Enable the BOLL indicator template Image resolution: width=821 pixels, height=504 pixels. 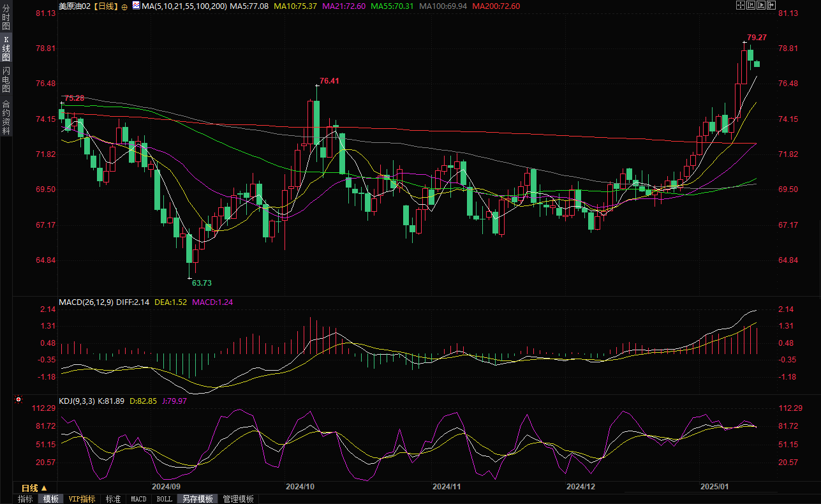pos(164,499)
